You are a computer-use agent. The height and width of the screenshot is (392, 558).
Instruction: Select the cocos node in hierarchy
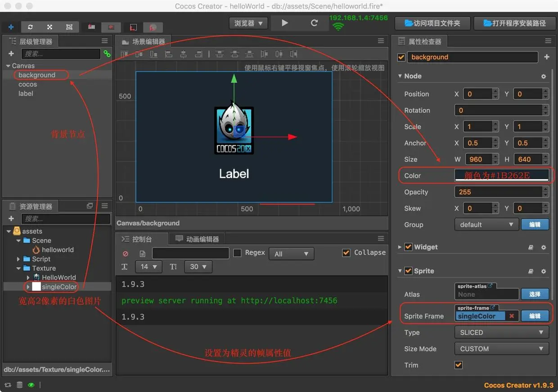click(x=27, y=84)
